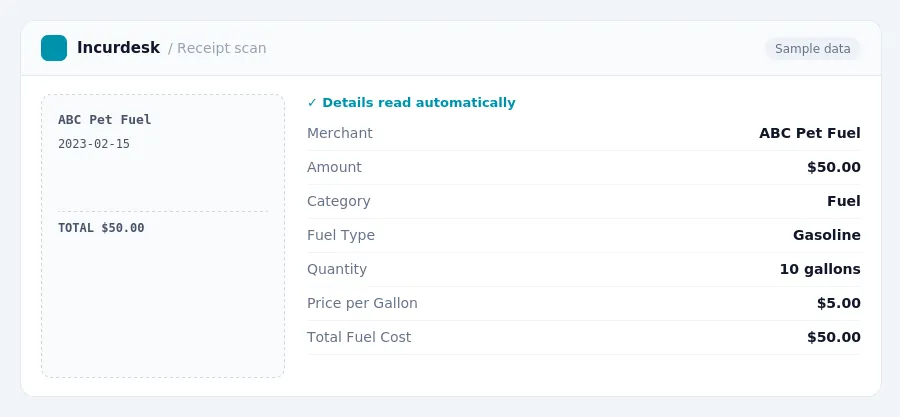
Task: Select the $5.00 price value
Action: (x=839, y=303)
